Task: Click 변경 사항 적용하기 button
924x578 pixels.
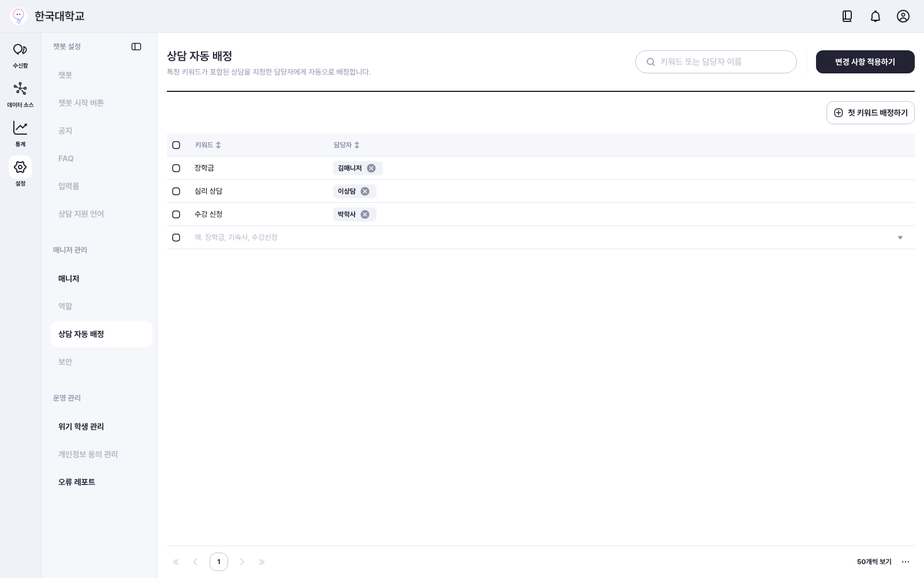Action: [x=865, y=62]
